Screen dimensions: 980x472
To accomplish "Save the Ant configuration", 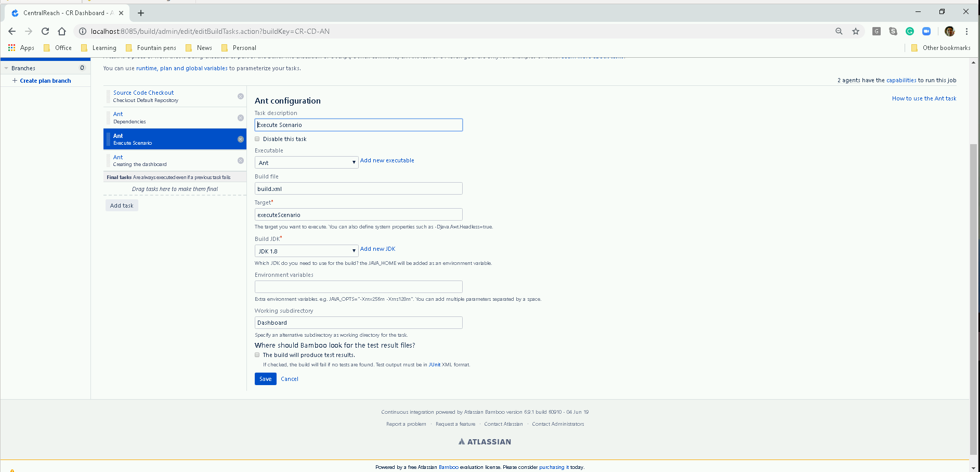I will coord(265,379).
